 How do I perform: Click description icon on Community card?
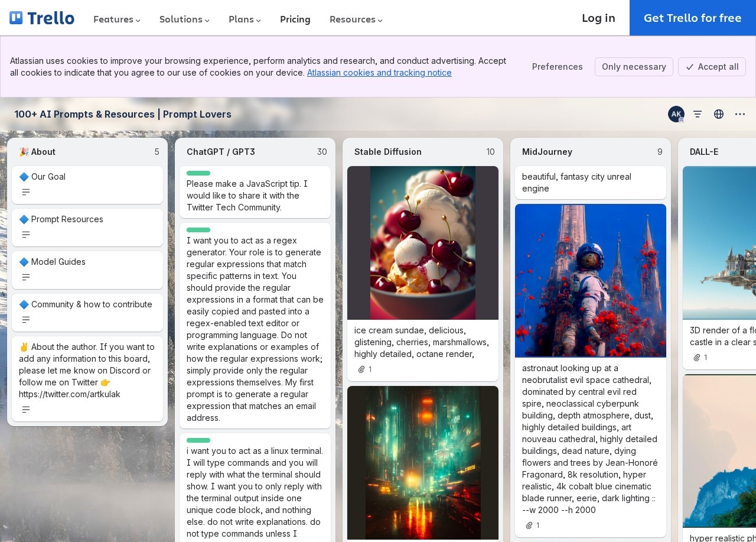point(26,320)
